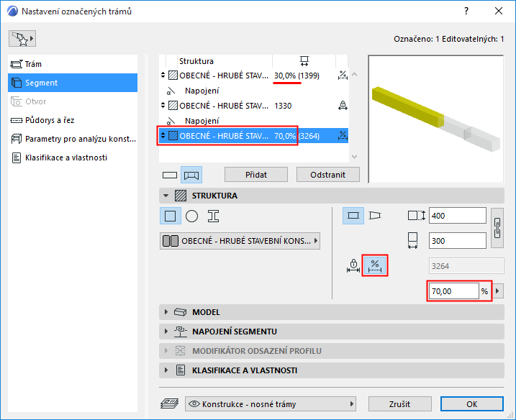Viewport: 516px width, 420px height.
Task: Collapse the STRUKTURA panel
Action: (x=166, y=196)
